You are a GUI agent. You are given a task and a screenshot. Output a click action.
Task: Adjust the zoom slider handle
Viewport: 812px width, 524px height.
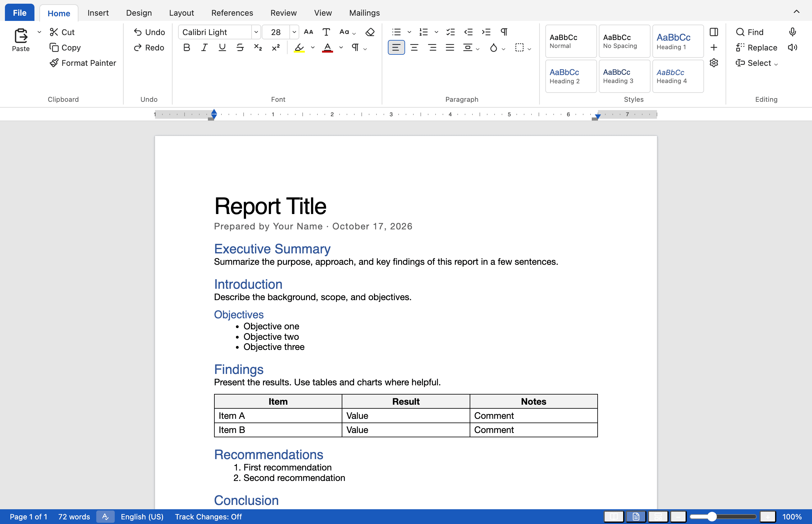click(712, 517)
